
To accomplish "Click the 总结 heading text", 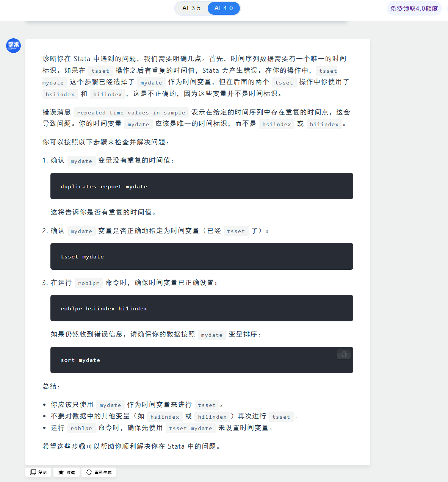I will tap(51, 386).
